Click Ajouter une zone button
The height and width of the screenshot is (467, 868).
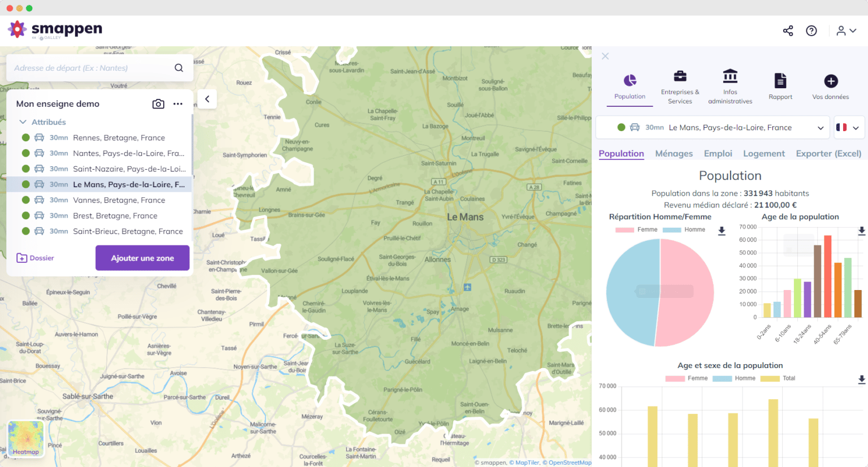(142, 258)
